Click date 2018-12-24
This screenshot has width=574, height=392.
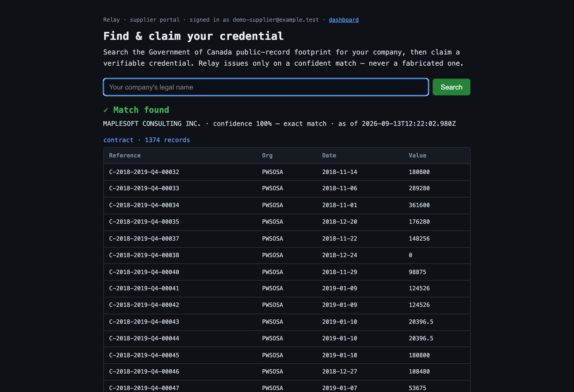pos(340,255)
